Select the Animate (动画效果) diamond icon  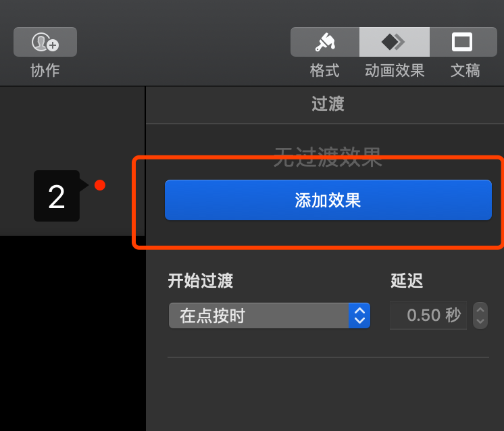click(395, 42)
